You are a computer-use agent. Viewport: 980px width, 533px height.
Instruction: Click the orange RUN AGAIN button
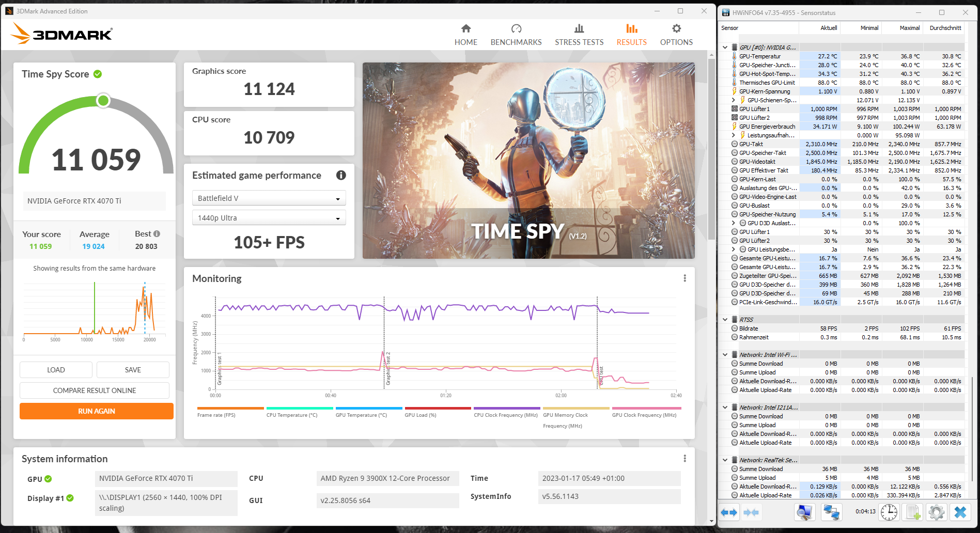tap(97, 411)
